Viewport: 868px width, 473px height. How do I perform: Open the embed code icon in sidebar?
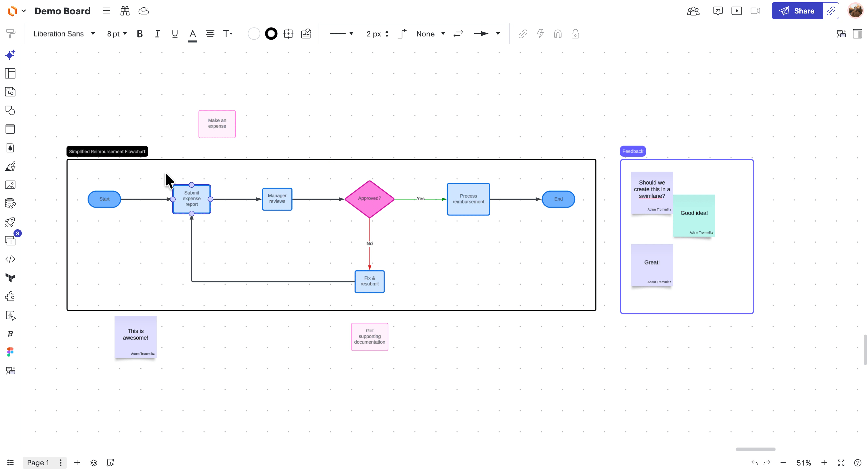pyautogui.click(x=10, y=259)
